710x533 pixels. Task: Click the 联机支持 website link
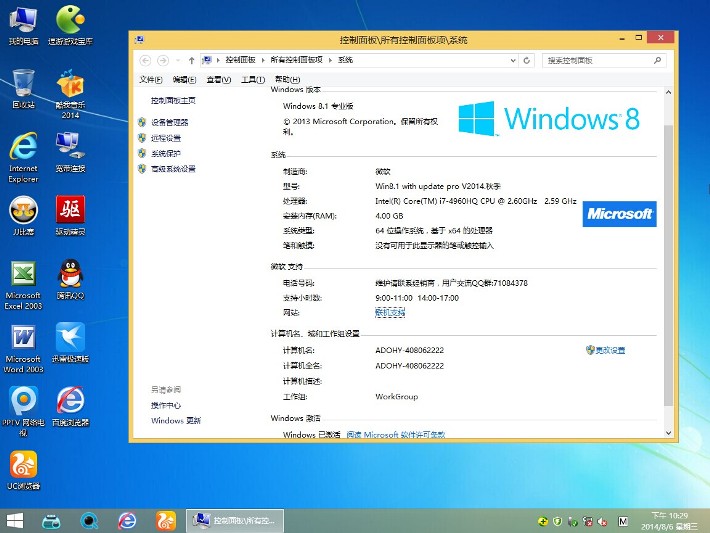coord(390,312)
